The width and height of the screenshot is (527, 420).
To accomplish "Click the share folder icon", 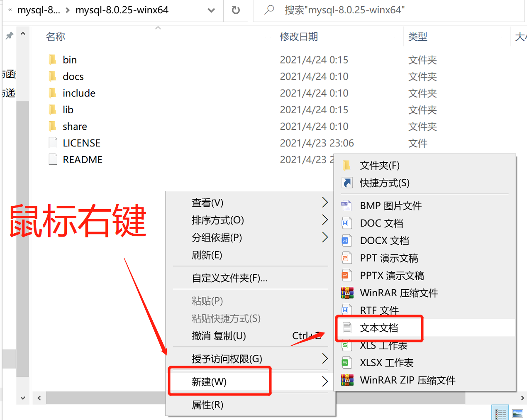I will pyautogui.click(x=53, y=126).
